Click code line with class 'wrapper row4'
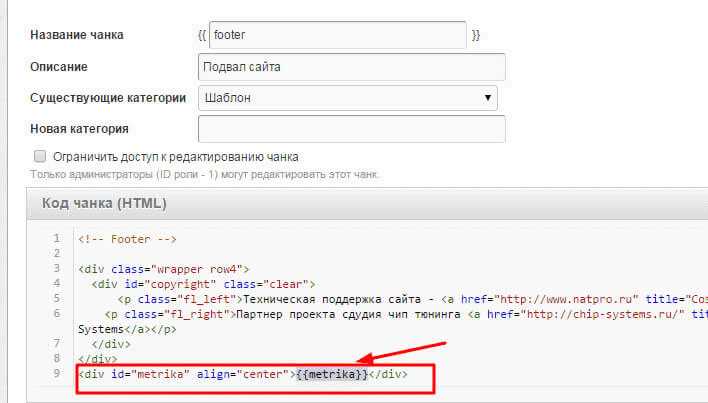The width and height of the screenshot is (708, 403). click(x=163, y=269)
